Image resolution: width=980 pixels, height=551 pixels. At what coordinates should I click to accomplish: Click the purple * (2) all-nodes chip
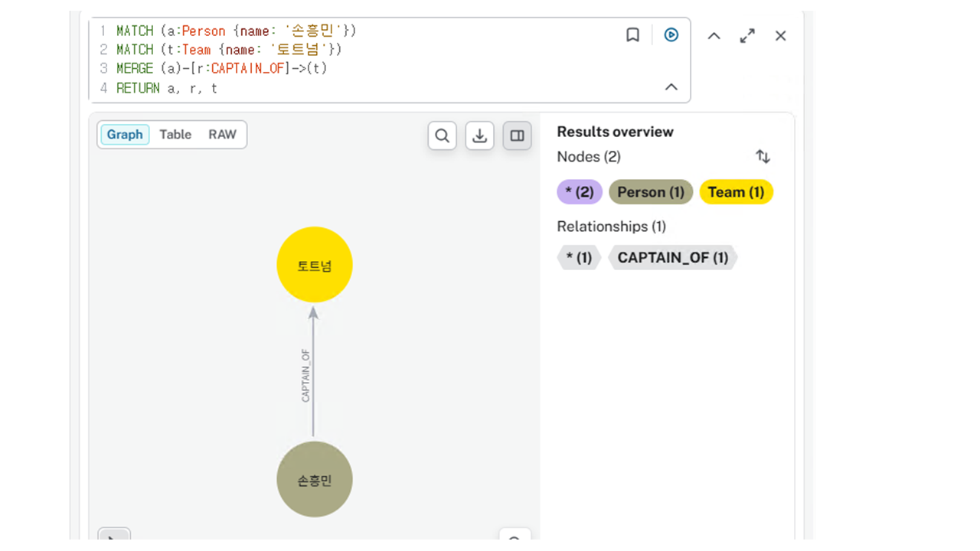(x=580, y=192)
